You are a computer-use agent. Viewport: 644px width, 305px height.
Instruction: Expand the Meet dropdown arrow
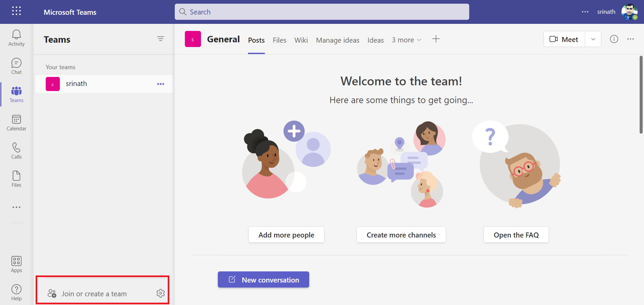click(x=593, y=39)
